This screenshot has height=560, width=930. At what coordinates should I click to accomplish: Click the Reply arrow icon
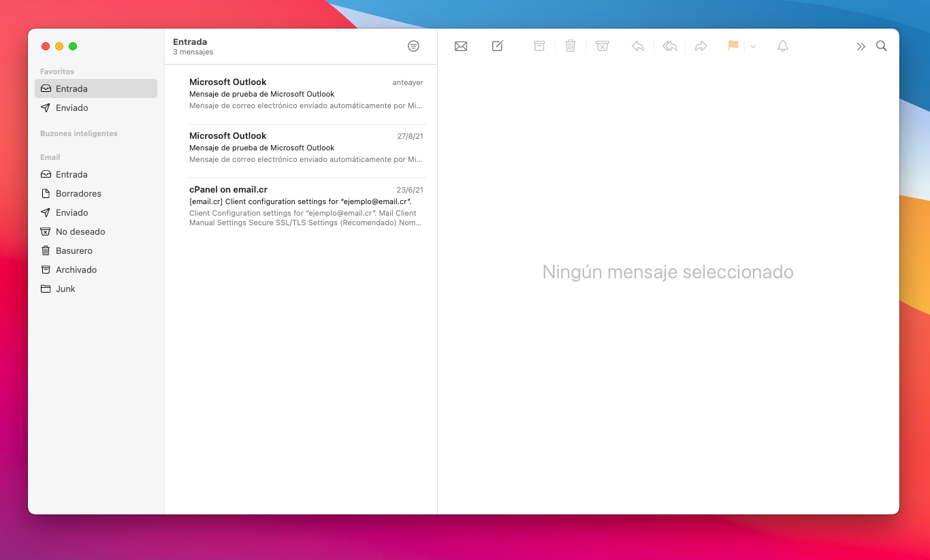click(x=638, y=46)
